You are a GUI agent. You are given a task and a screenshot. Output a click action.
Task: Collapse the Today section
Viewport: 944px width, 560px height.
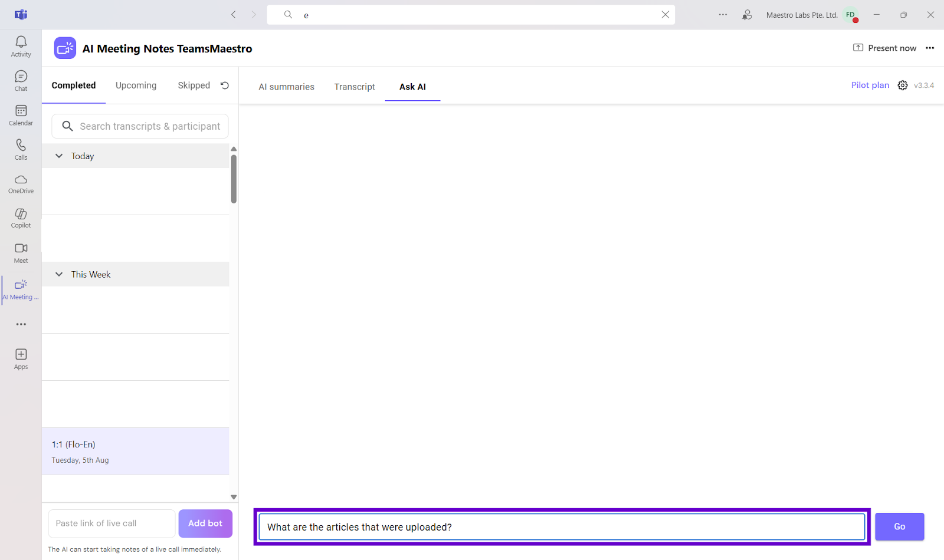tap(59, 156)
